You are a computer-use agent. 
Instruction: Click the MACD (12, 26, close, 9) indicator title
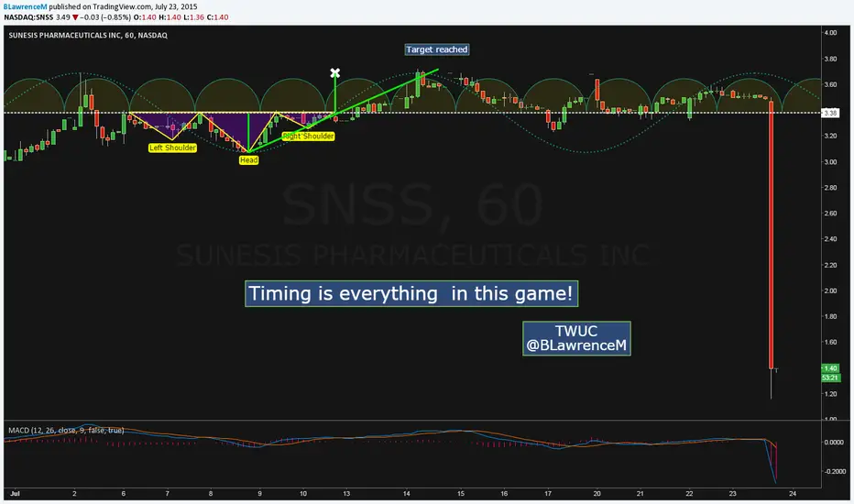[x=66, y=431]
